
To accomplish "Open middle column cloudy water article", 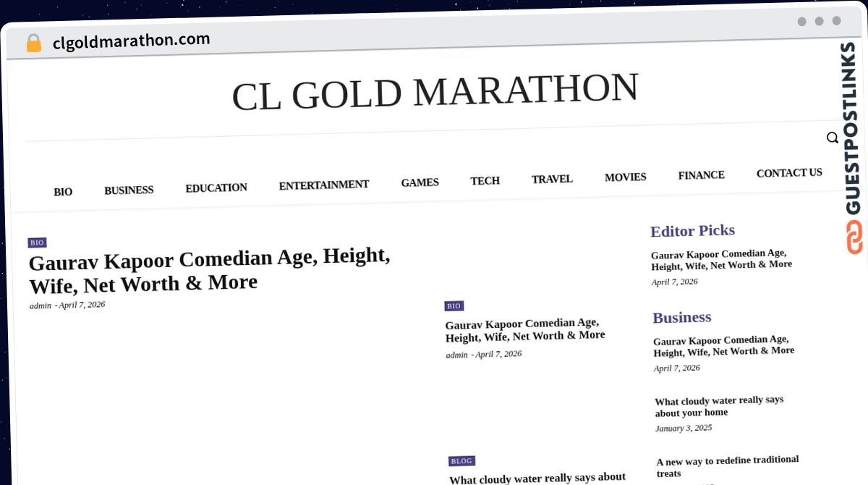I will pos(537,478).
